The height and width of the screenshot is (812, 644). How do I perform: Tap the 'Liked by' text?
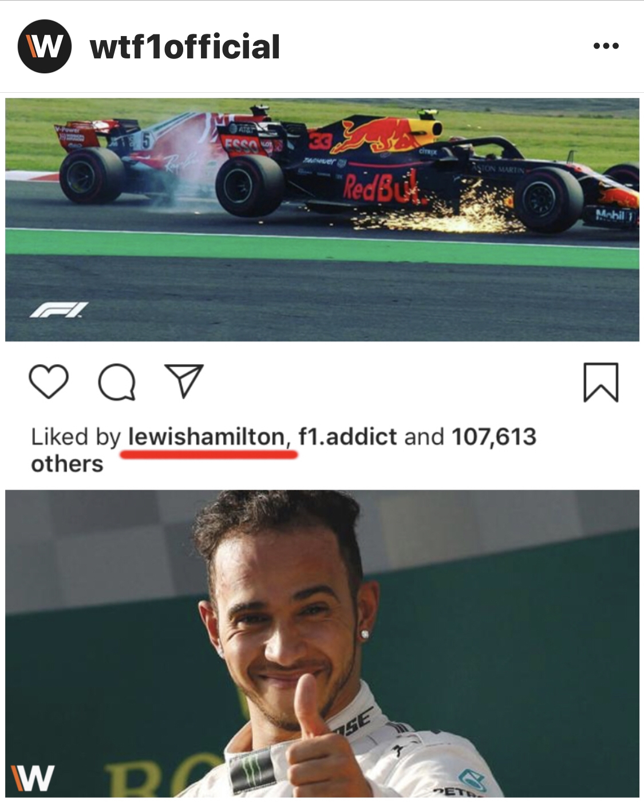pos(76,437)
